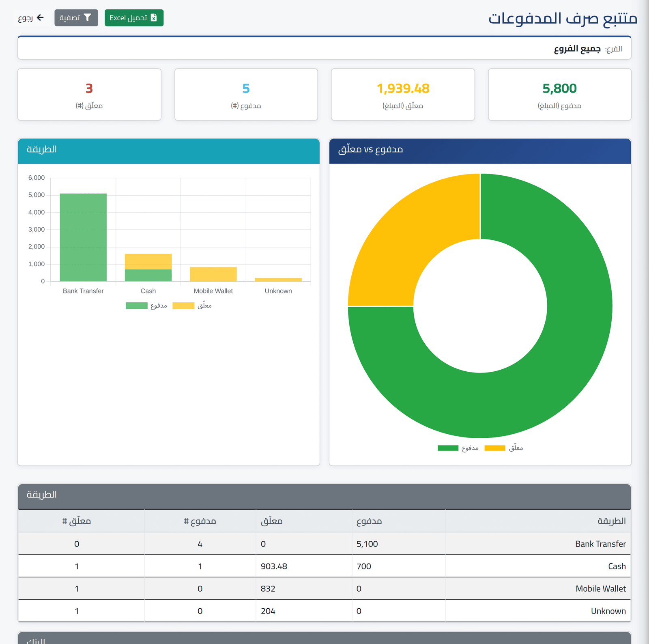Toggle yellow معلّق legend in bar chart
The width and height of the screenshot is (649, 644).
tap(192, 306)
